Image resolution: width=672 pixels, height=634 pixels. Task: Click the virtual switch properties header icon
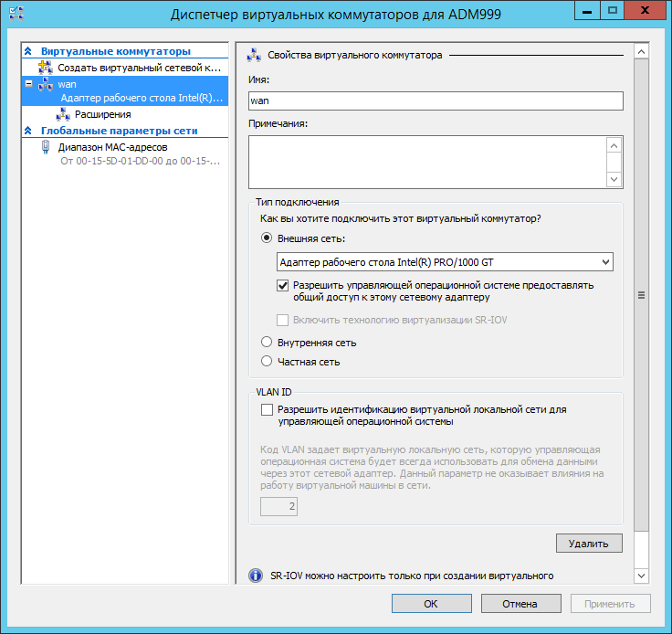click(254, 56)
